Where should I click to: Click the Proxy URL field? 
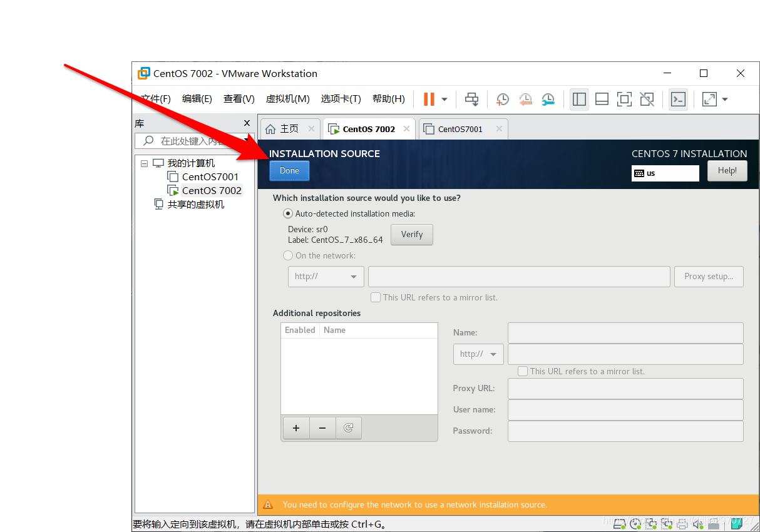point(625,388)
